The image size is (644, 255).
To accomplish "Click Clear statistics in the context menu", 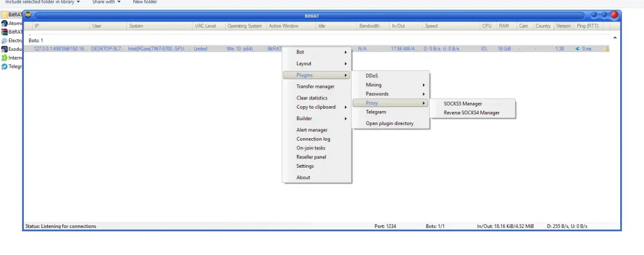I will (x=312, y=98).
